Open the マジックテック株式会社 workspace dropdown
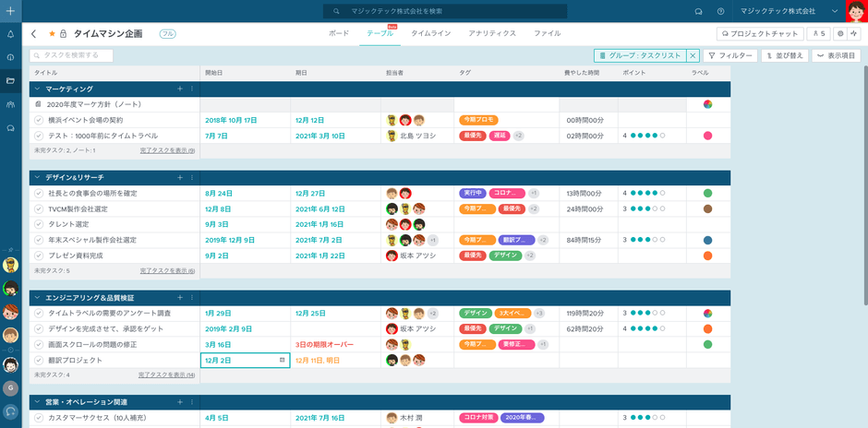 [x=835, y=11]
